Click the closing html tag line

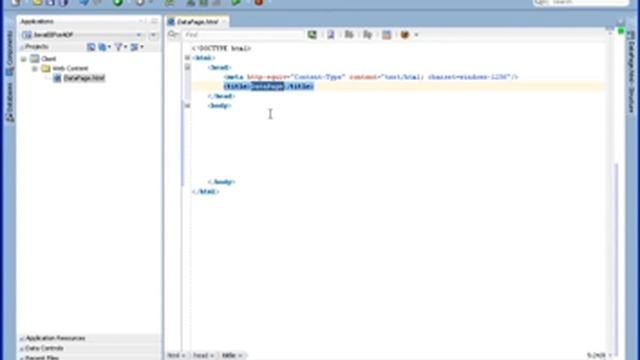point(205,191)
